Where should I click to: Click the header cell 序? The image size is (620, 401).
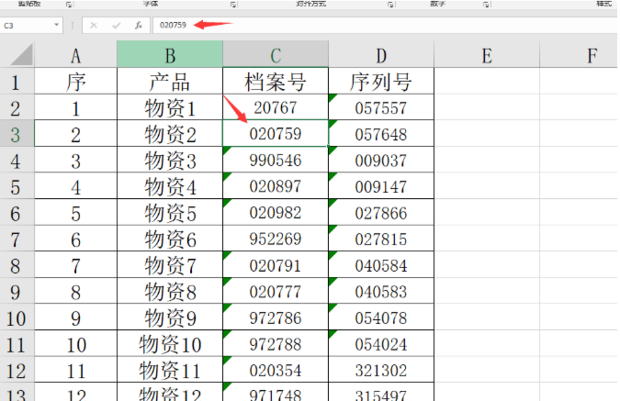click(x=76, y=81)
